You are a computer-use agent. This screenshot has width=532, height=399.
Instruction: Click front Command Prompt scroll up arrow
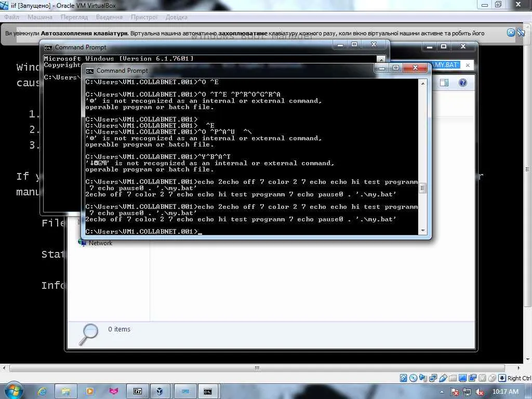pos(422,83)
